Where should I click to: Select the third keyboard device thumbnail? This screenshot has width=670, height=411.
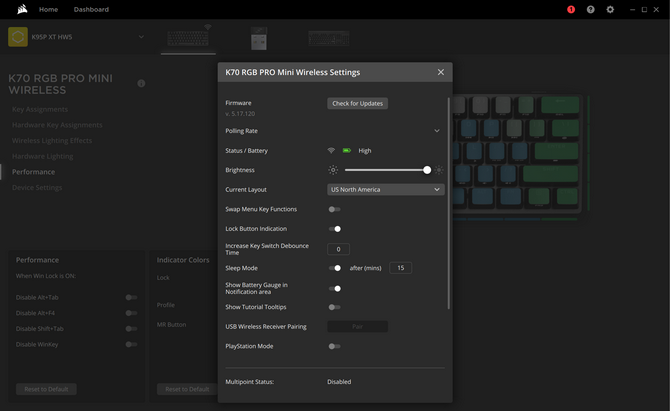(329, 38)
